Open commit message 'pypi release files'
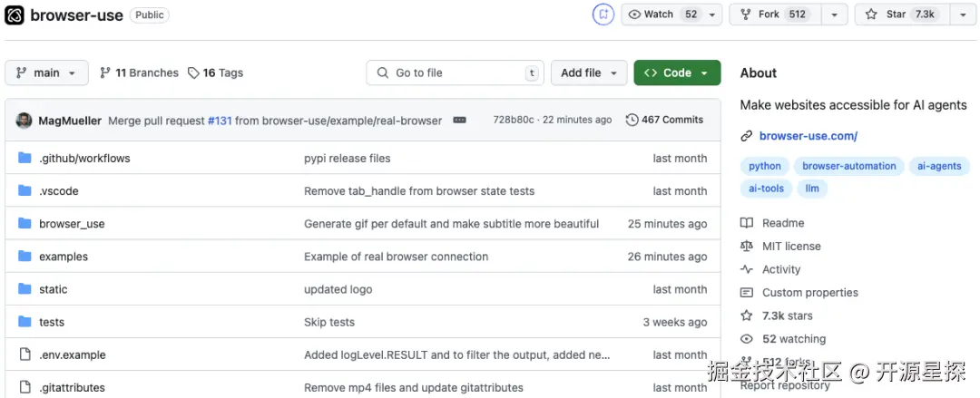The width and height of the screenshot is (980, 398). [x=347, y=159]
